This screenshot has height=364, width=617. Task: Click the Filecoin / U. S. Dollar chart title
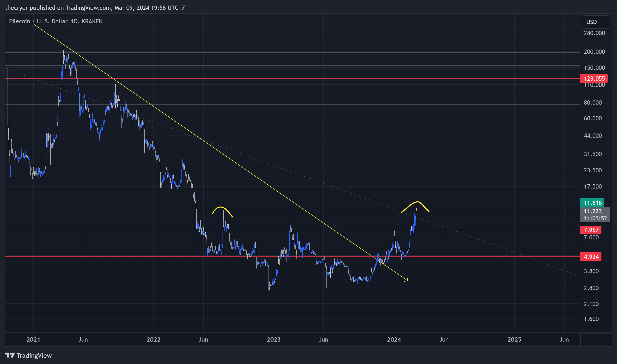click(56, 21)
